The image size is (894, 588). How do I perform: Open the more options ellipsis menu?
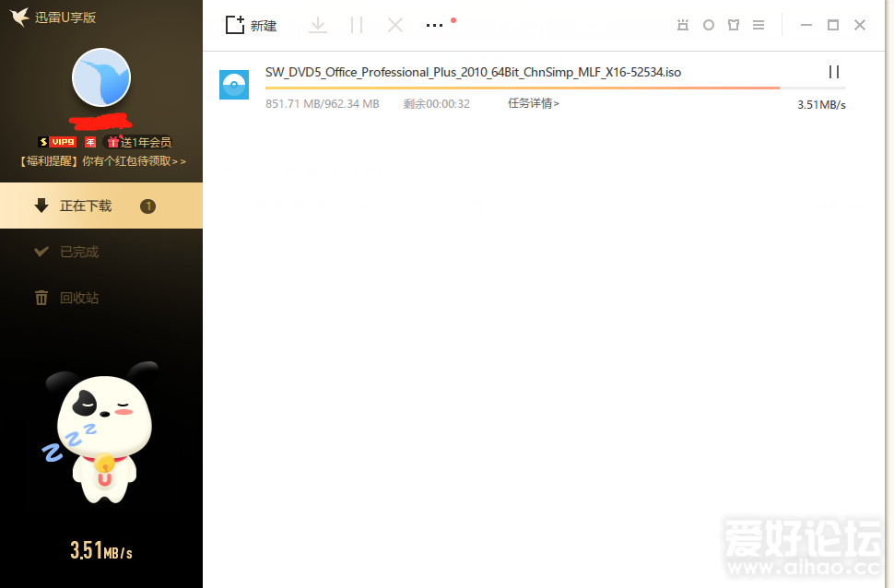(434, 25)
